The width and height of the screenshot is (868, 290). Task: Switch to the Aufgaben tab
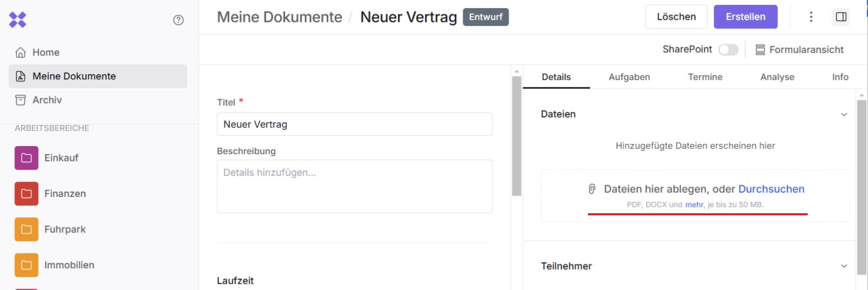629,77
